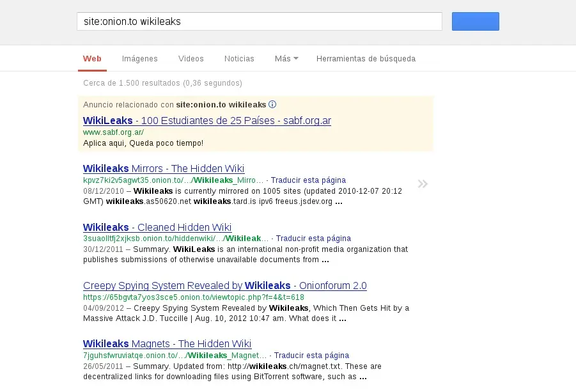The width and height of the screenshot is (576, 392).
Task: Select the Web tab
Action: pos(92,59)
